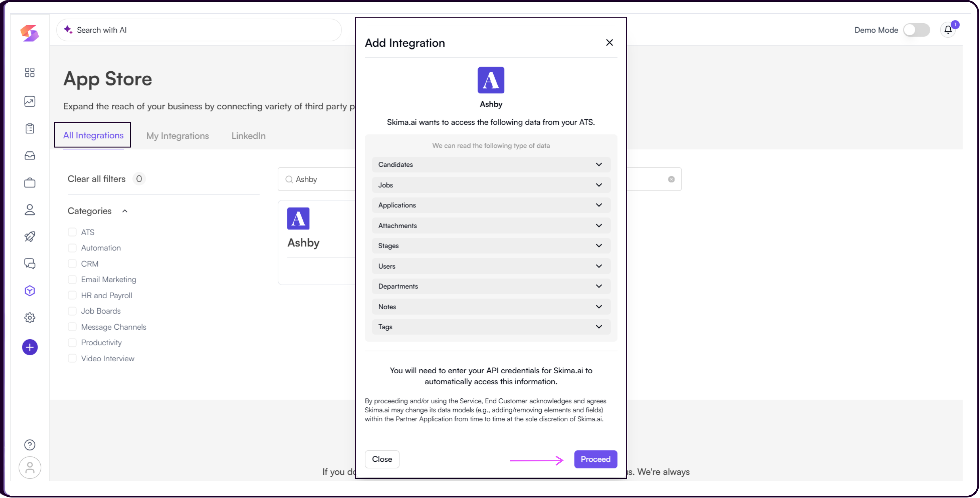Screen dimensions: 980x498
Task: Expand the Departments data section
Action: (491, 286)
